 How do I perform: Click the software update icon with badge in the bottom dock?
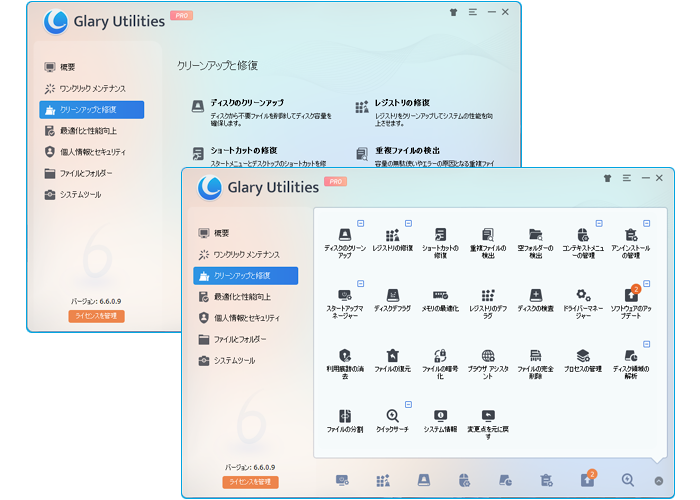(588, 479)
